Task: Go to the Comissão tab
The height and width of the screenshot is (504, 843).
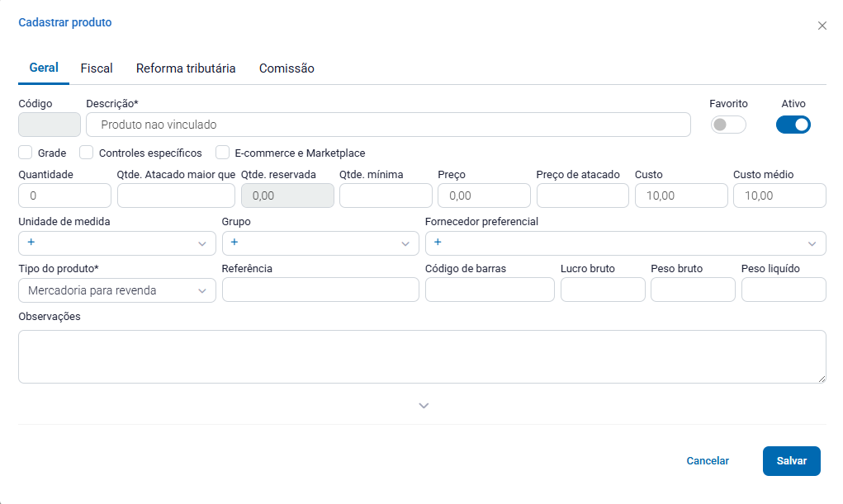Action: pyautogui.click(x=287, y=68)
